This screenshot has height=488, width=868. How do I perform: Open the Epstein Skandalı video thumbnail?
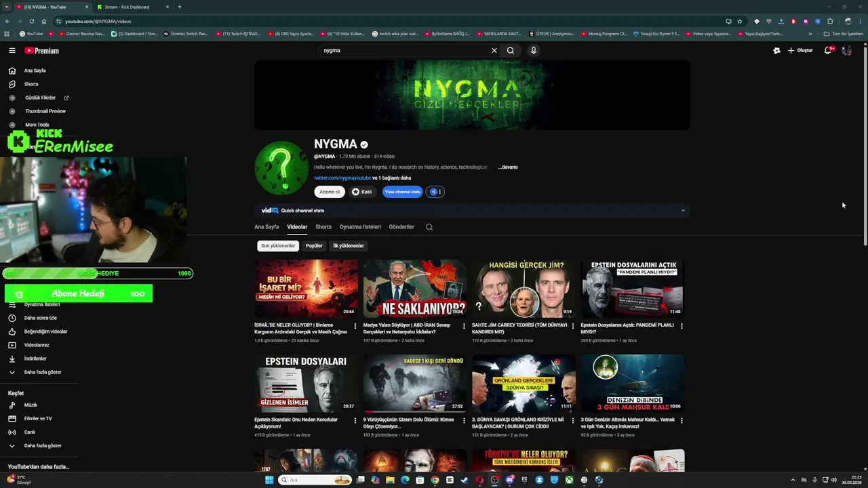(306, 383)
